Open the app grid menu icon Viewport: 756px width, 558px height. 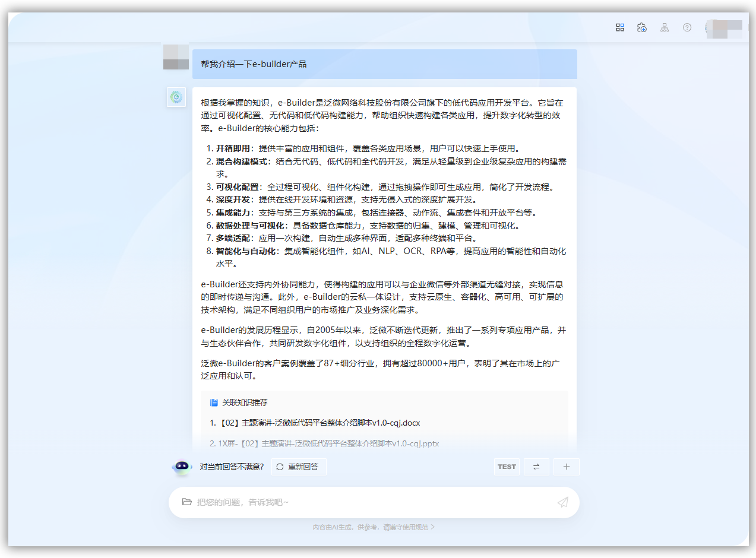point(620,27)
